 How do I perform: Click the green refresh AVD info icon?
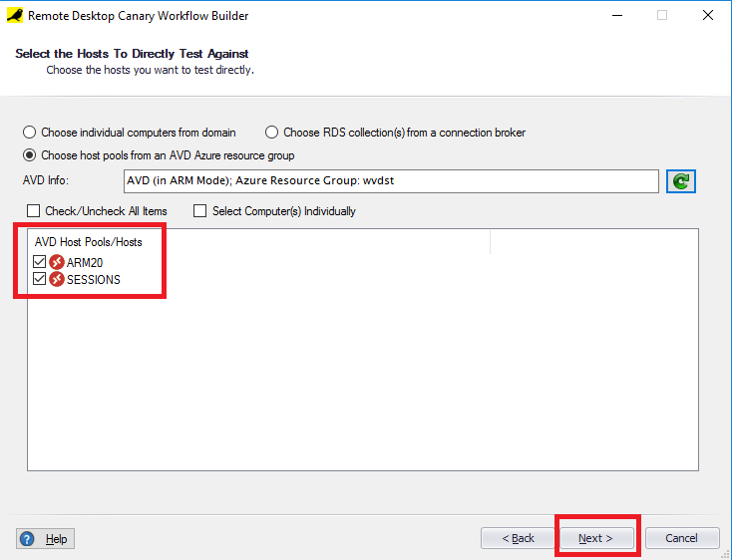tap(681, 181)
